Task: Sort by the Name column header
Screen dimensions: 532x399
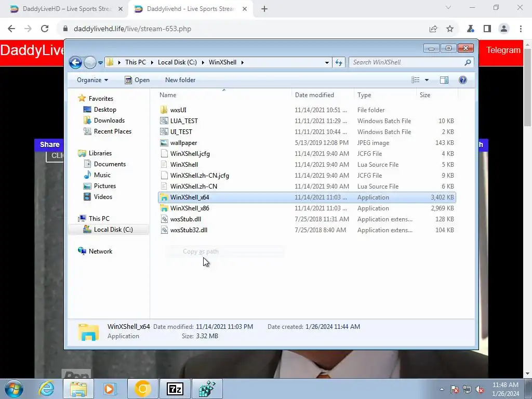Action: [x=224, y=95]
